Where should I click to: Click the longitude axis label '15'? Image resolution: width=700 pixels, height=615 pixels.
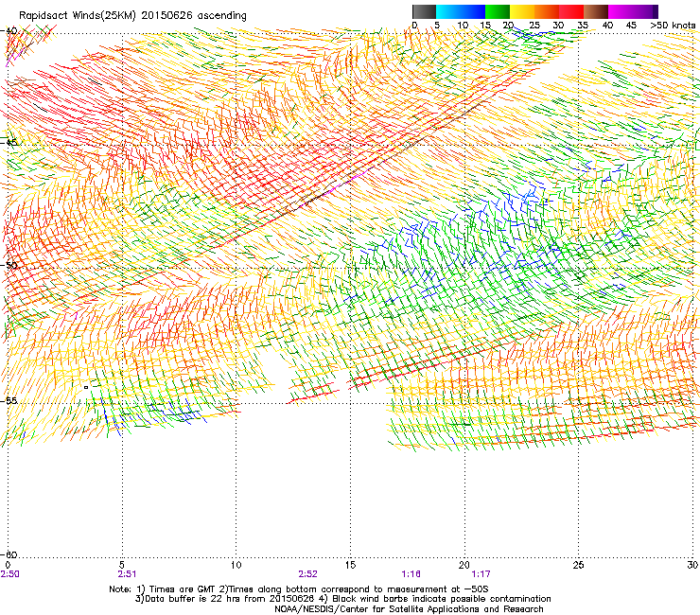click(x=350, y=565)
